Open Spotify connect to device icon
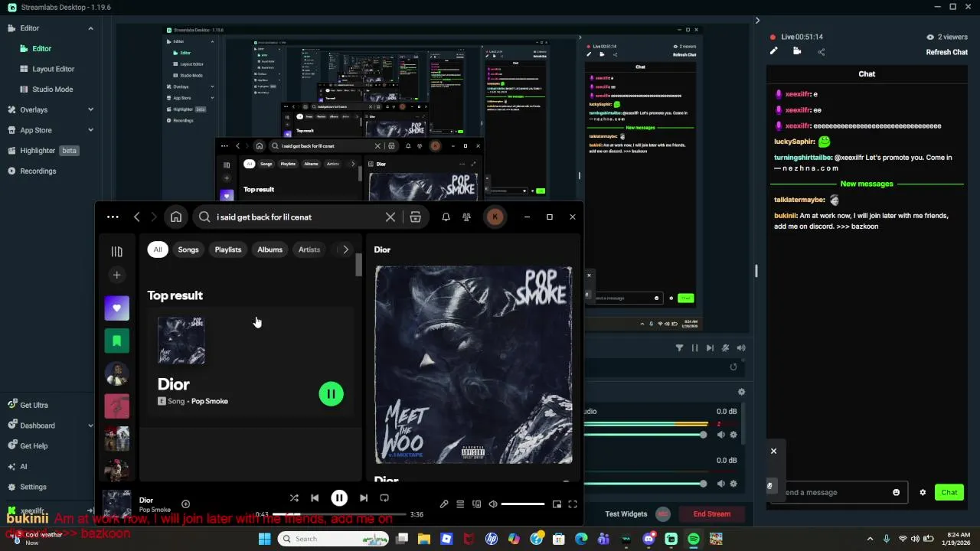Viewport: 980px width, 551px height. [477, 504]
